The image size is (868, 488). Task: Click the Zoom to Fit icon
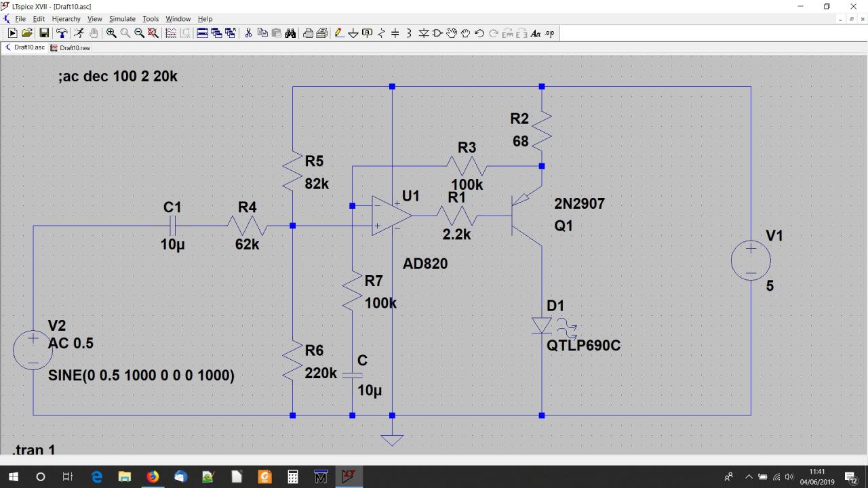point(153,33)
